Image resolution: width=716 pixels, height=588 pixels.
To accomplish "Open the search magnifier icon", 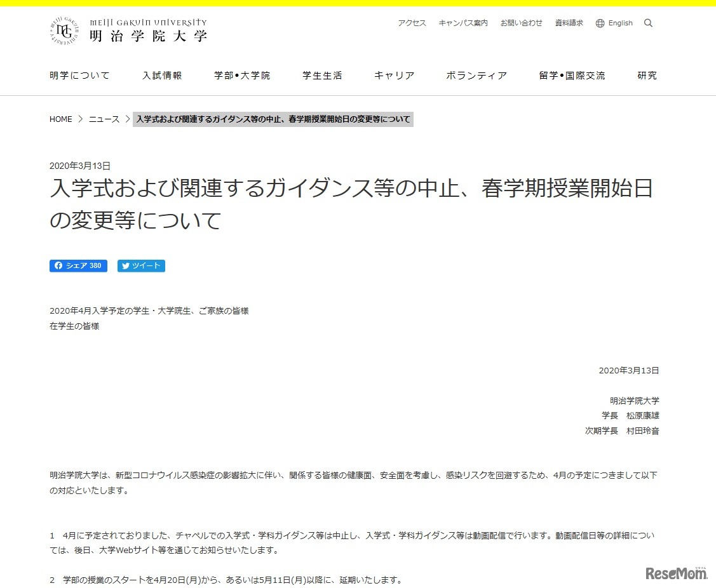I will (649, 23).
